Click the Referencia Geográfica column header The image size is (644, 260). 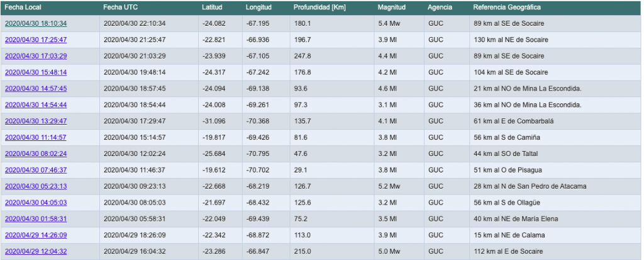pyautogui.click(x=507, y=8)
